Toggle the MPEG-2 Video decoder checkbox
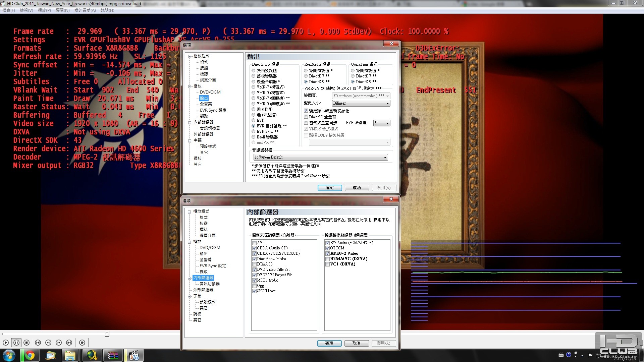This screenshot has height=362, width=644. tap(328, 253)
